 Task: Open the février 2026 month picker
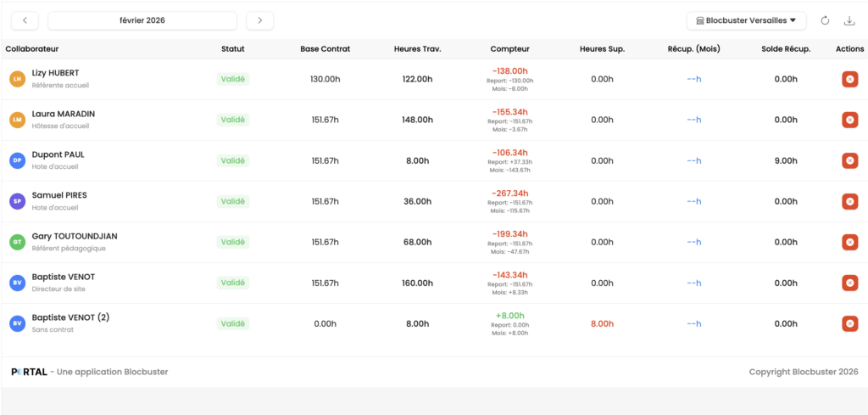coord(142,20)
